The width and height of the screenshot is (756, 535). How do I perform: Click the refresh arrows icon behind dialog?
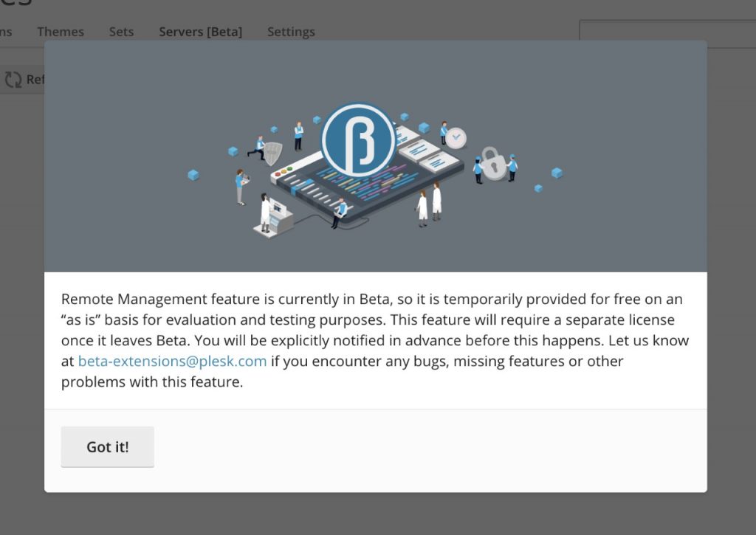(x=13, y=80)
